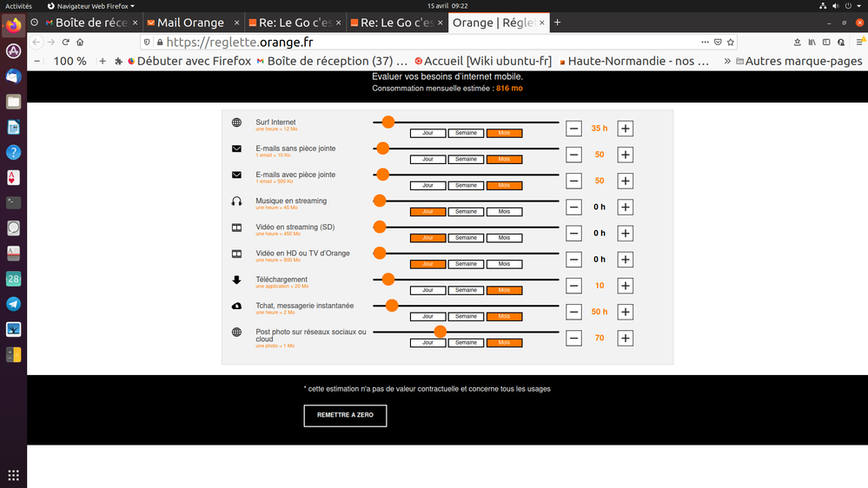
Task: Save page to Pocket
Action: [x=718, y=42]
